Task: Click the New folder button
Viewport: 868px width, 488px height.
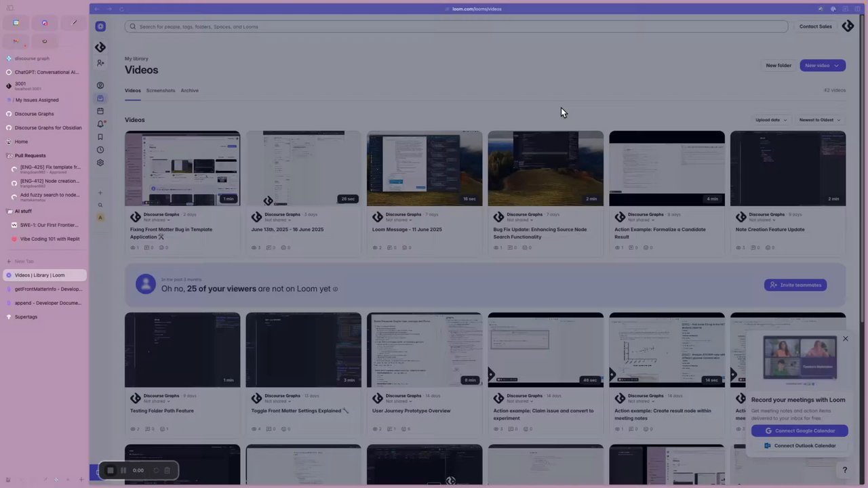Action: point(778,66)
